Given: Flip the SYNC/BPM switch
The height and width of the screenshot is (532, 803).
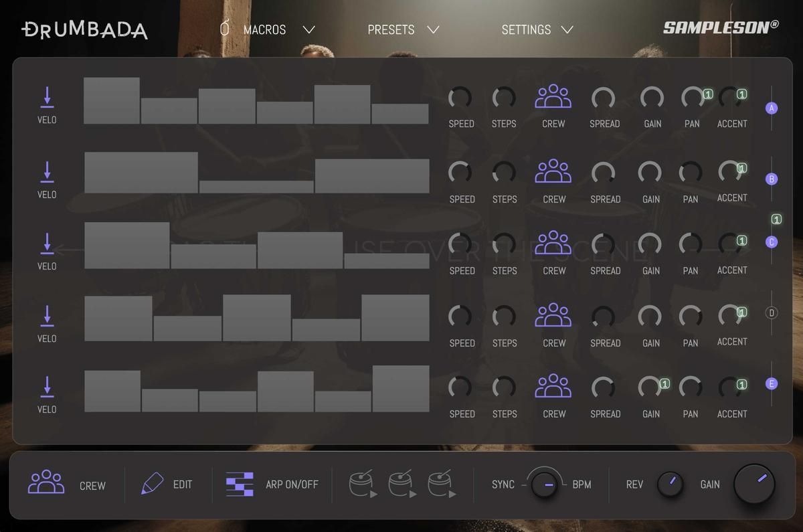Looking at the screenshot, I should tap(544, 484).
